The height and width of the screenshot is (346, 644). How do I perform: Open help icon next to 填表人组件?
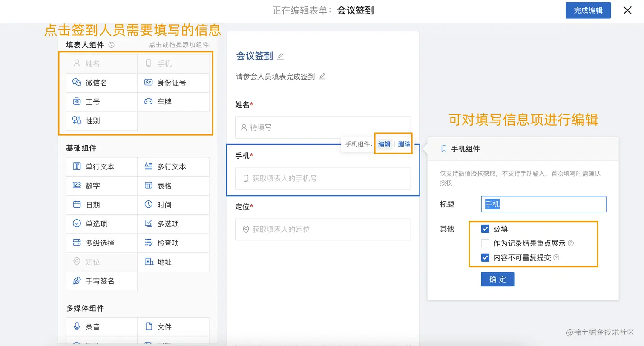[111, 45]
